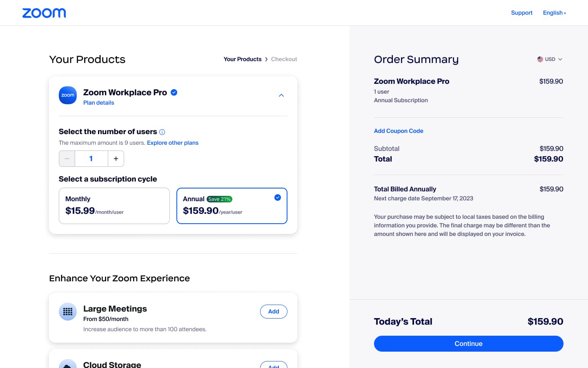This screenshot has height=368, width=588.
Task: Open the Plan details link
Action: (x=99, y=103)
